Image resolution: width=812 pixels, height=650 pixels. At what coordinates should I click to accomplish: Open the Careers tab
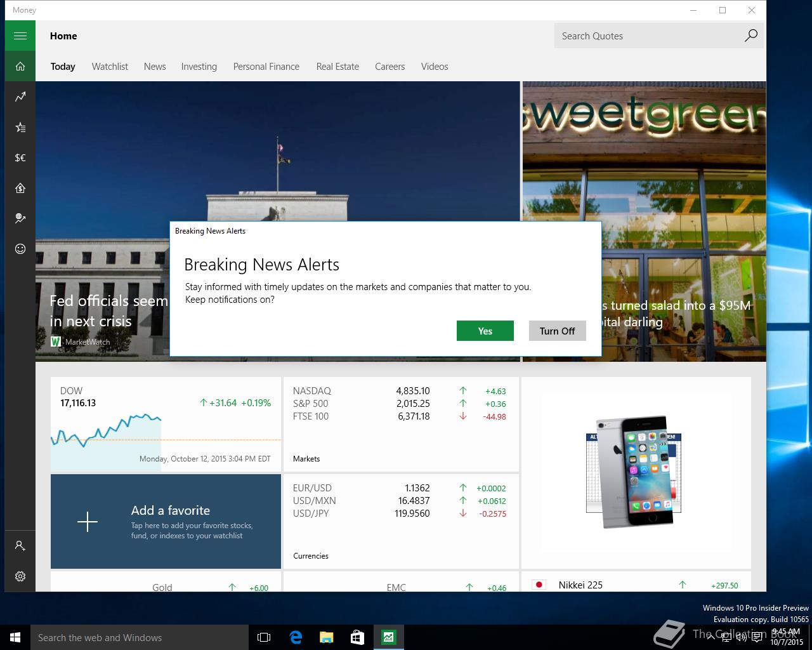point(390,67)
